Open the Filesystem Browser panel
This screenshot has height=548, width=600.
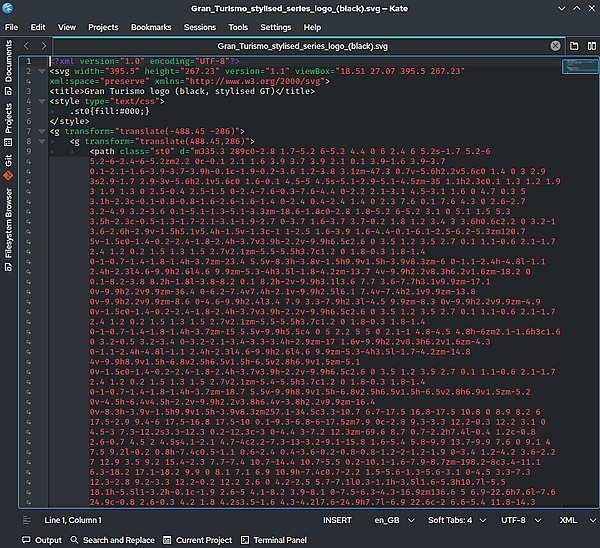9,222
